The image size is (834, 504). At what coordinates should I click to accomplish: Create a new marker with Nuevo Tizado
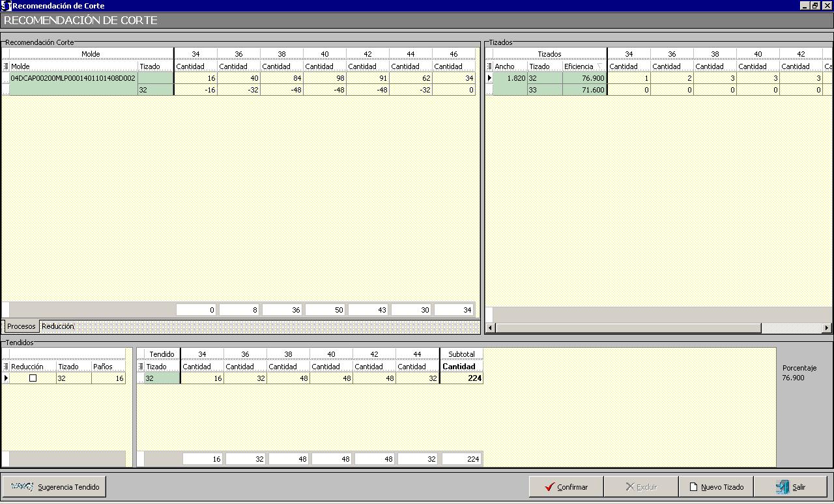pos(715,487)
